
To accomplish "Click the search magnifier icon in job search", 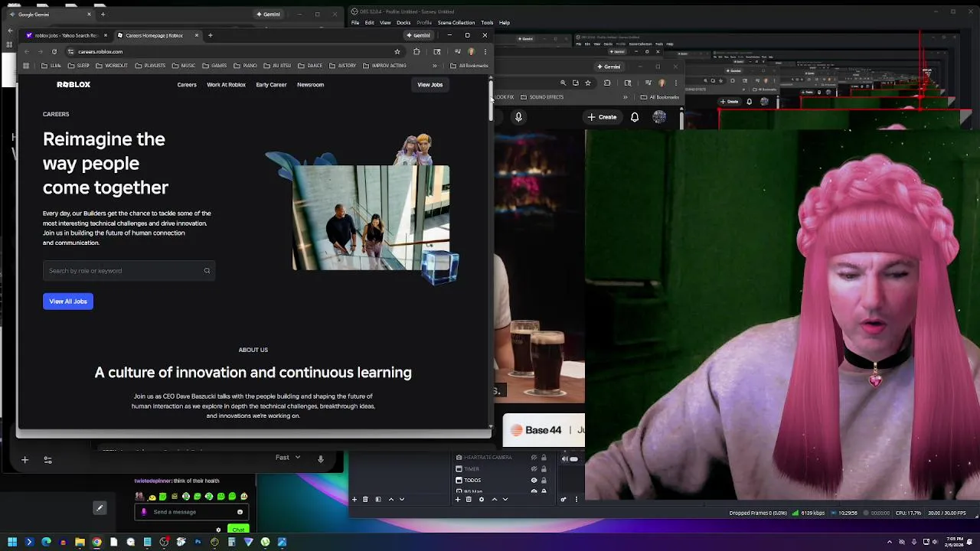I will click(x=207, y=271).
